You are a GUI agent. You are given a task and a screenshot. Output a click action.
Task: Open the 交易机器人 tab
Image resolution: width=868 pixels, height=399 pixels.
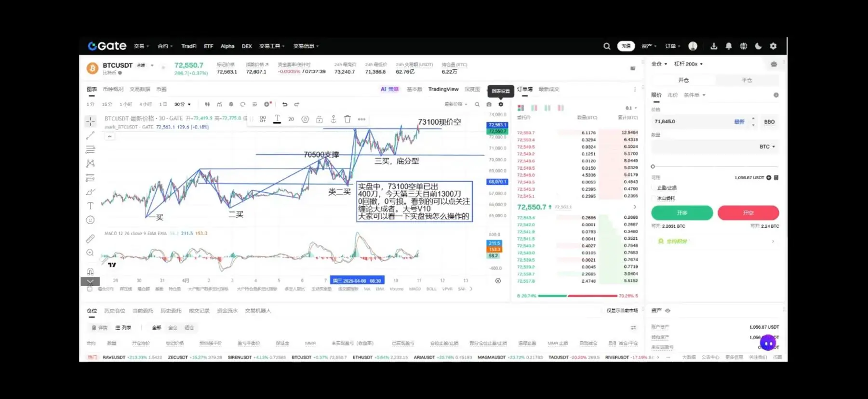[258, 311]
